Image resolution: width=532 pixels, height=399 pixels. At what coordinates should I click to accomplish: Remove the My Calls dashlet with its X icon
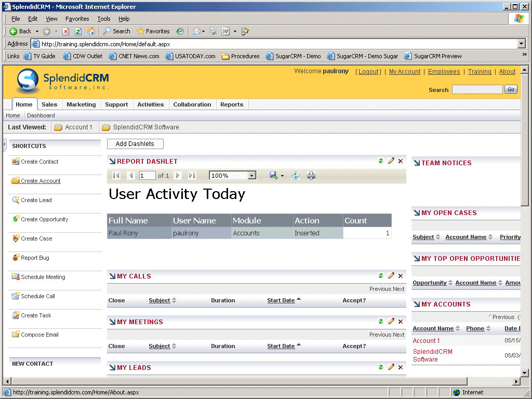(x=401, y=276)
